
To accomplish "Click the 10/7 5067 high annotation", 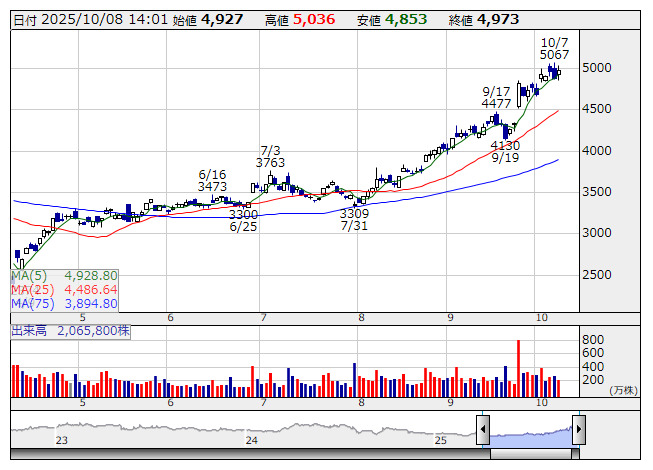I will 554,49.
